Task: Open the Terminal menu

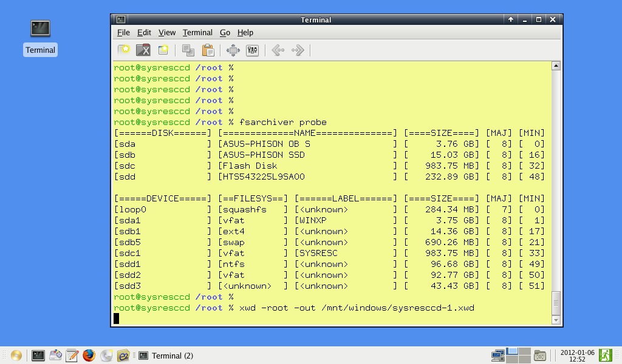Action: (197, 33)
